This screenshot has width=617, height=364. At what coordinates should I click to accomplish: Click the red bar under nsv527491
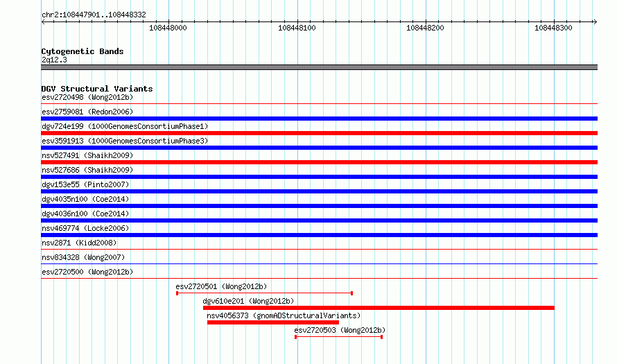pyautogui.click(x=319, y=162)
